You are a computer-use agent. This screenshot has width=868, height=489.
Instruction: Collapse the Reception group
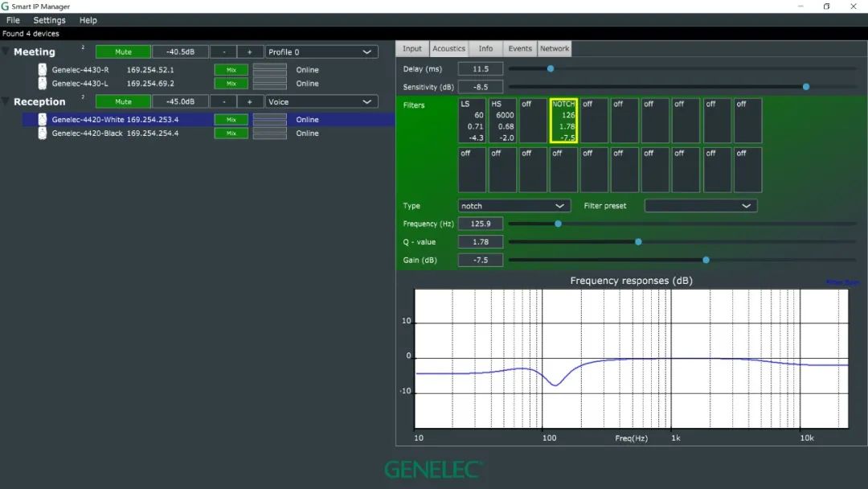point(6,101)
